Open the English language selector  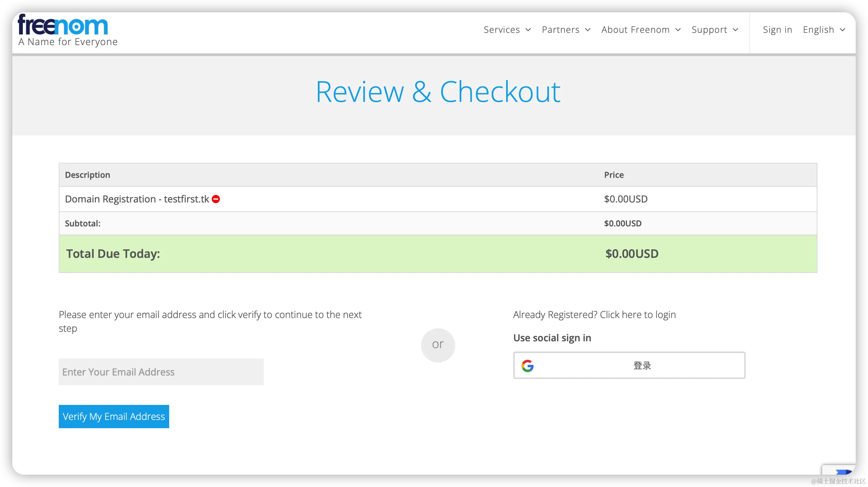pos(824,30)
